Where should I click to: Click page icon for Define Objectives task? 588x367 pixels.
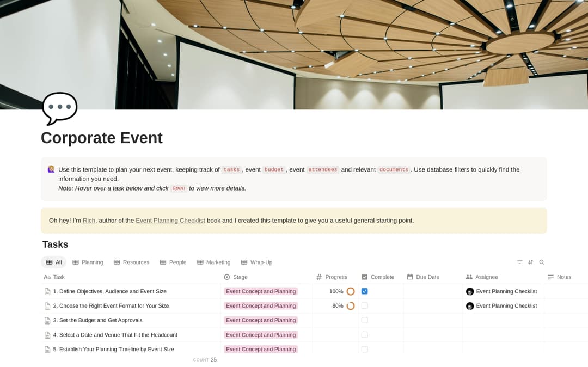pos(47,292)
